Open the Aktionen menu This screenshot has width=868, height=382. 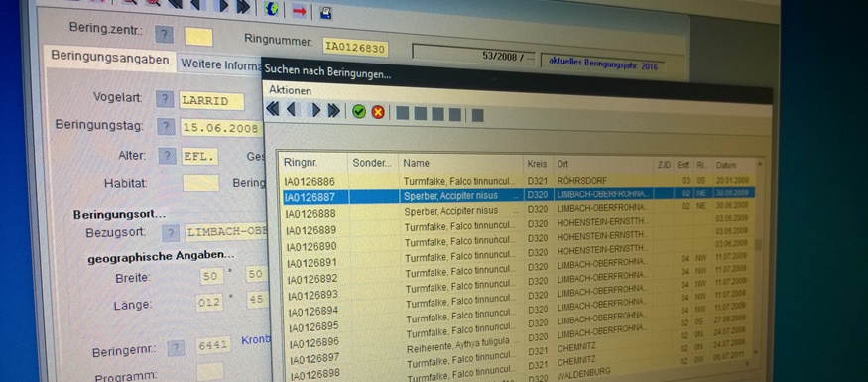pos(290,90)
